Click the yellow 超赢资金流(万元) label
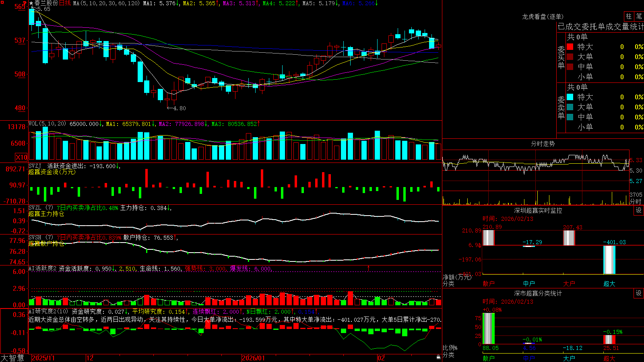Viewport: 644px width, 362px height. 52,172
